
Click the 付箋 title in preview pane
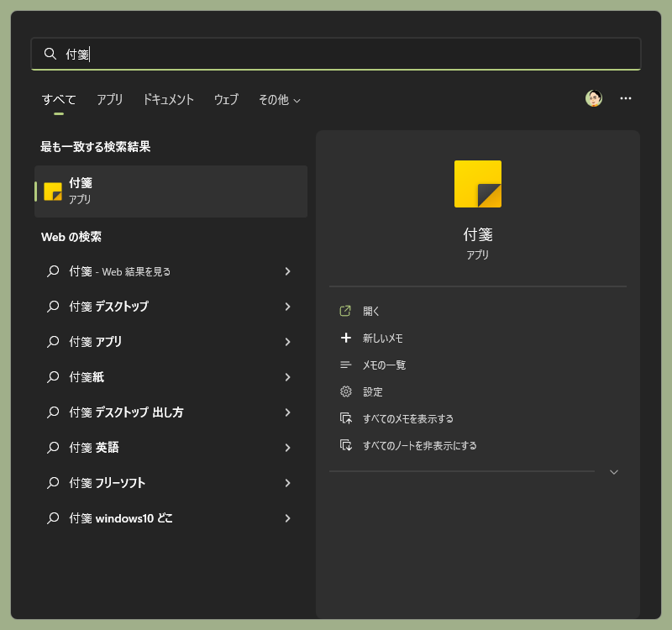point(478,234)
